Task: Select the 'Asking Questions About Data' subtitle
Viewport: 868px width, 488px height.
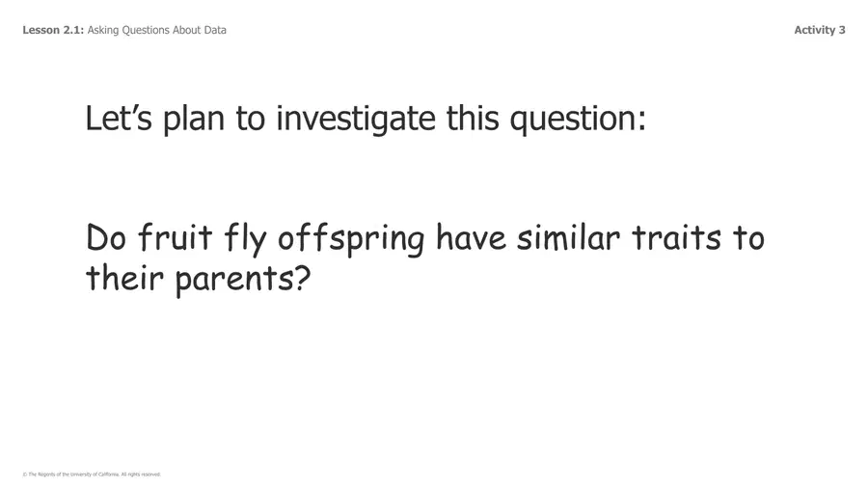Action: point(156,30)
